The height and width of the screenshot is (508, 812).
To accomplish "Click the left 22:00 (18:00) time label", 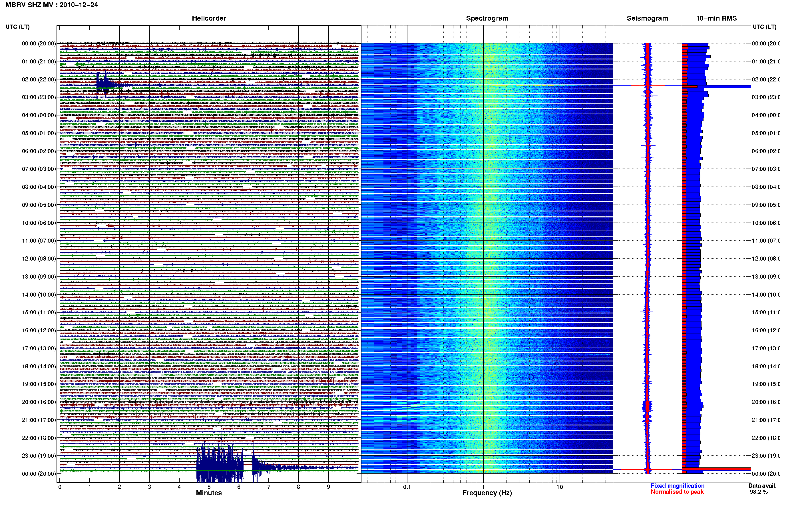I will 39,438.
